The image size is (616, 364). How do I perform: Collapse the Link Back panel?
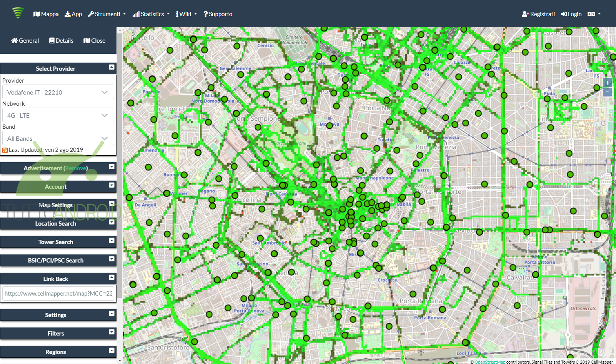pos(112,278)
